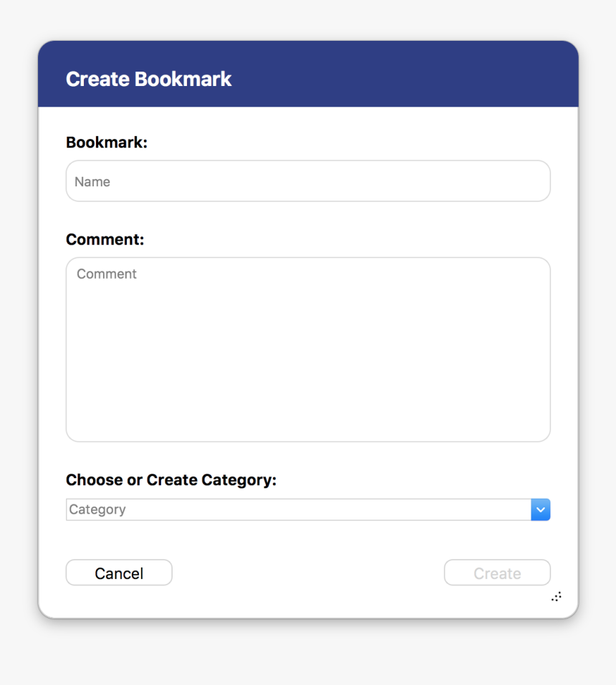Screen dimensions: 616x685
Task: Click the "Comment" placeholder text
Action: (x=107, y=274)
